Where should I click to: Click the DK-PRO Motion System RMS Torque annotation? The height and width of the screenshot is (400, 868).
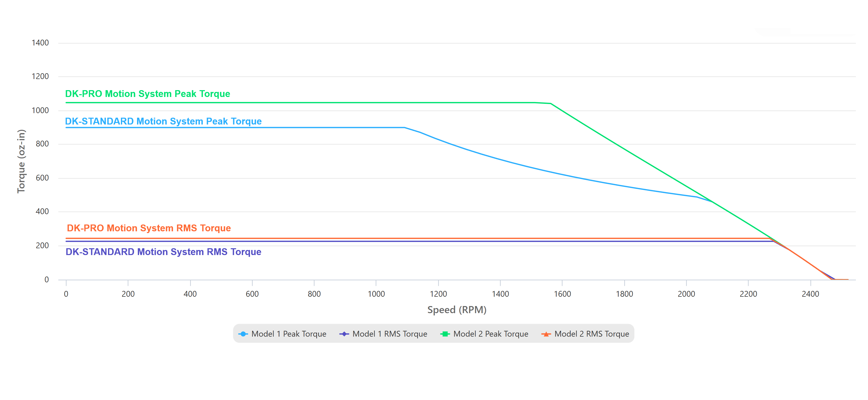click(x=149, y=228)
